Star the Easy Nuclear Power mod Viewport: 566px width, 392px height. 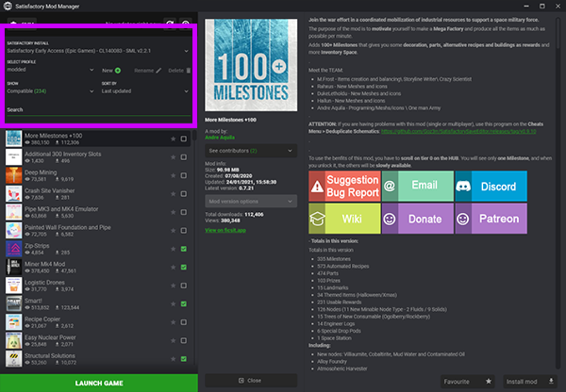click(x=173, y=341)
